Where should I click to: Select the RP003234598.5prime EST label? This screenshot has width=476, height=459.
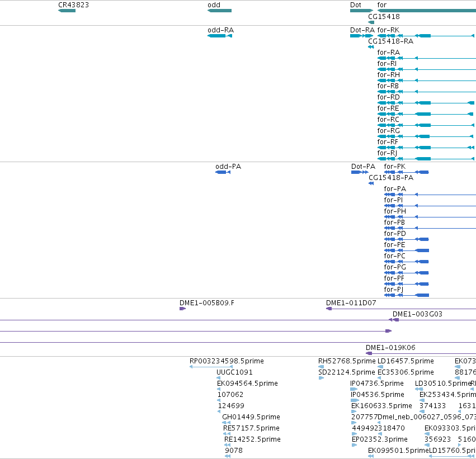click(227, 361)
